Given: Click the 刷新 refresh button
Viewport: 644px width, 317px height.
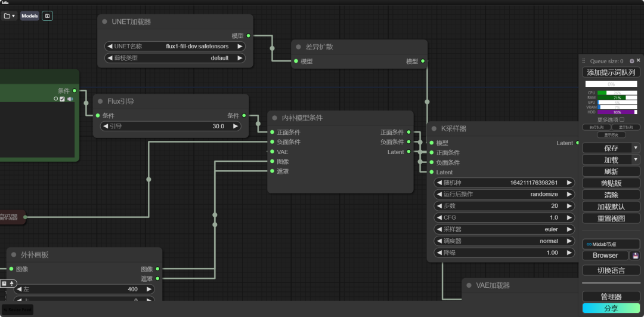Looking at the screenshot, I should pos(611,171).
